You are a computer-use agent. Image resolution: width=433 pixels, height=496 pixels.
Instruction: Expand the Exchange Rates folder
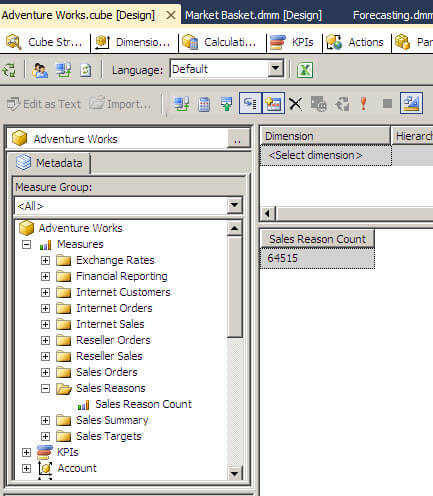pos(45,260)
